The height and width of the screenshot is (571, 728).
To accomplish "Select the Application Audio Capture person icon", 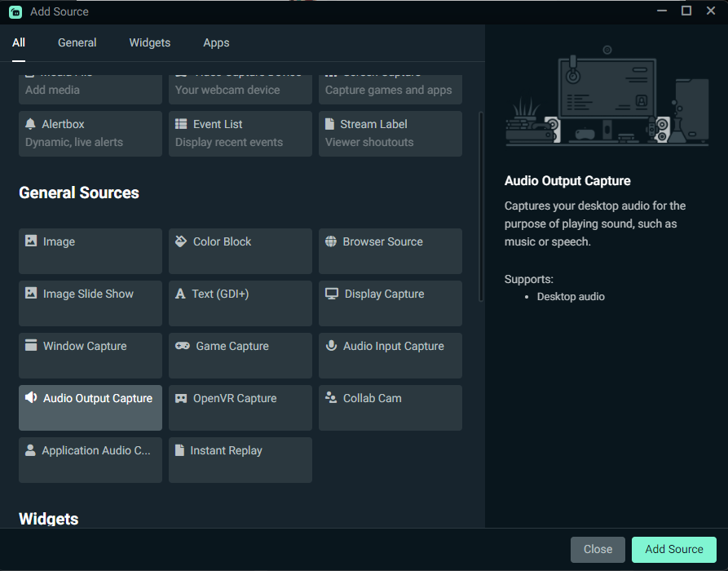I will click(30, 450).
